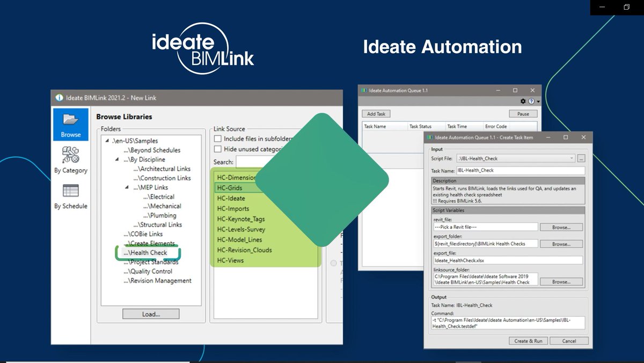The width and height of the screenshot is (644, 363).
Task: Select HC-Dimension link in list
Action: tap(237, 177)
